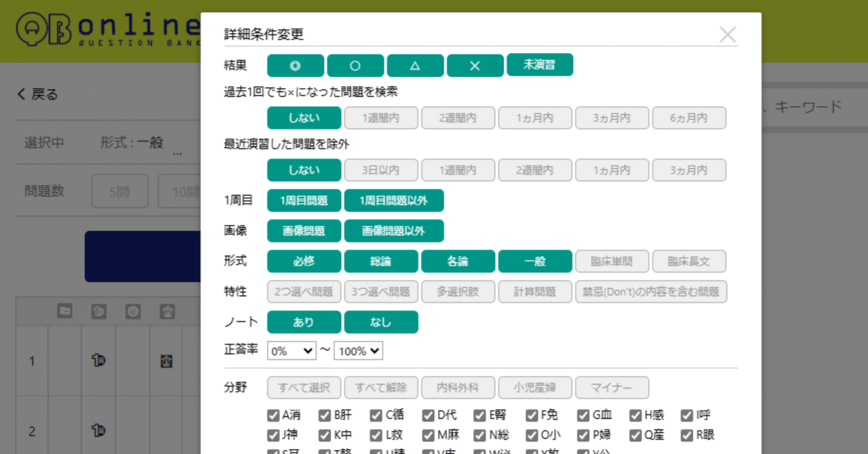The width and height of the screenshot is (868, 454).
Task: Uncheck the G血 checkbox
Action: pos(584,415)
